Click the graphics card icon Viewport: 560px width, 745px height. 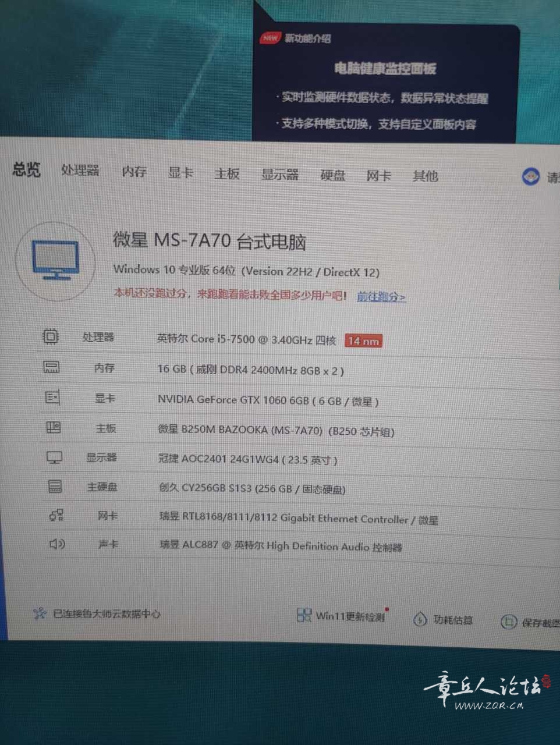[52, 398]
